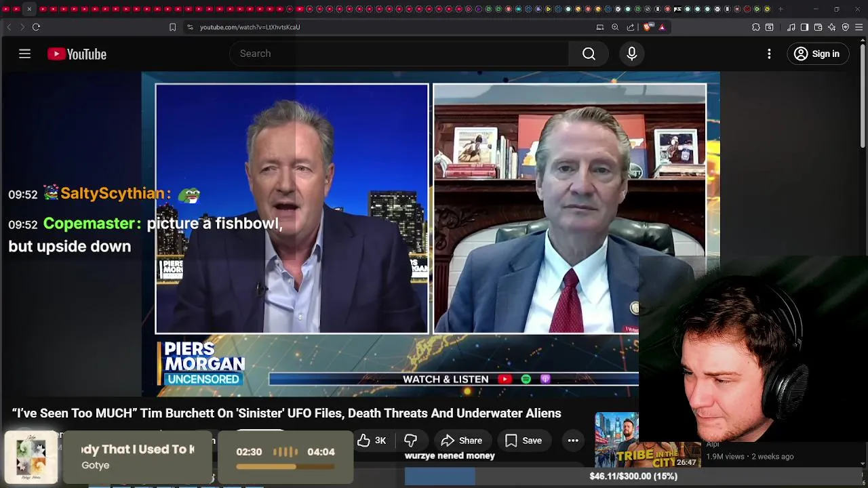
Task: Share the video via Share button
Action: coord(461,441)
